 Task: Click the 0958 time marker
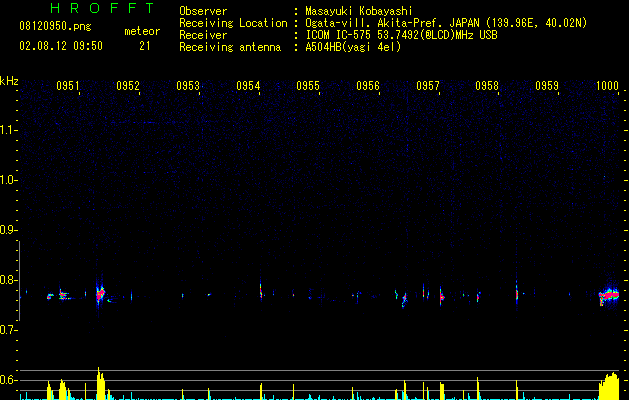(487, 86)
